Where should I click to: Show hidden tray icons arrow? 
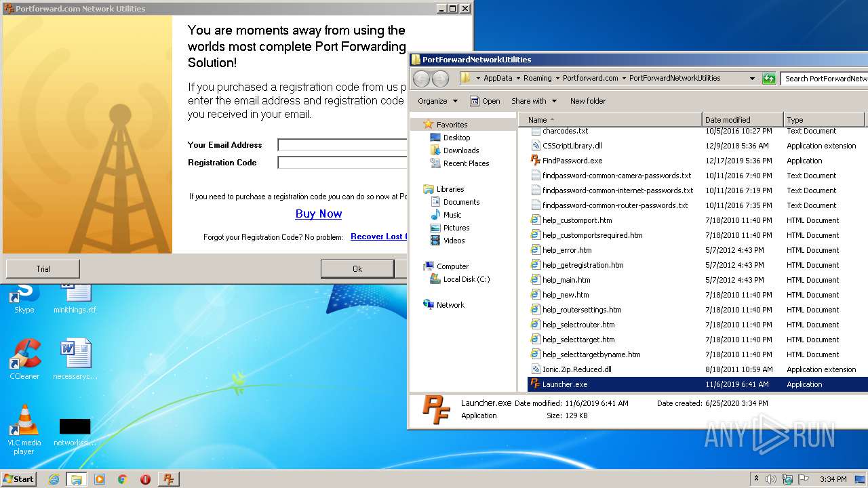(x=757, y=479)
